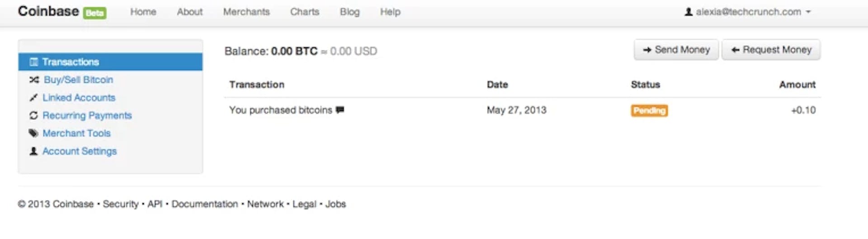The image size is (868, 239).
Task: Click the Transactions table icon in sidebar
Action: point(33,62)
